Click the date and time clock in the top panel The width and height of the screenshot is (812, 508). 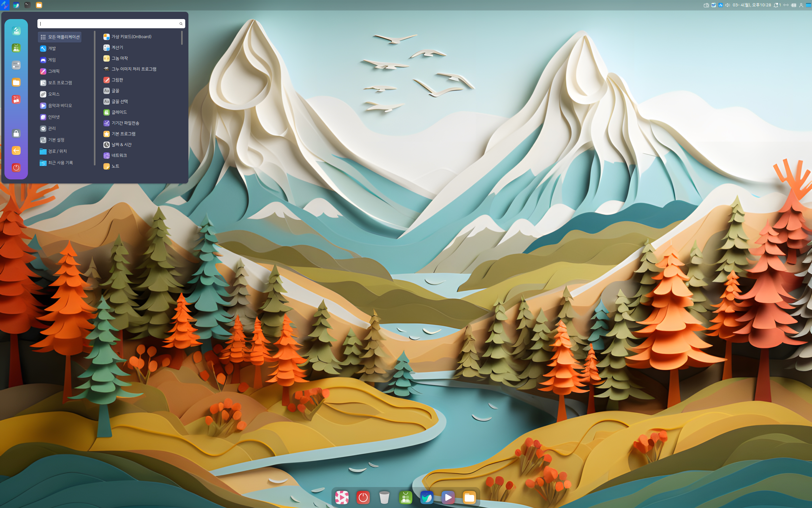pyautogui.click(x=752, y=5)
